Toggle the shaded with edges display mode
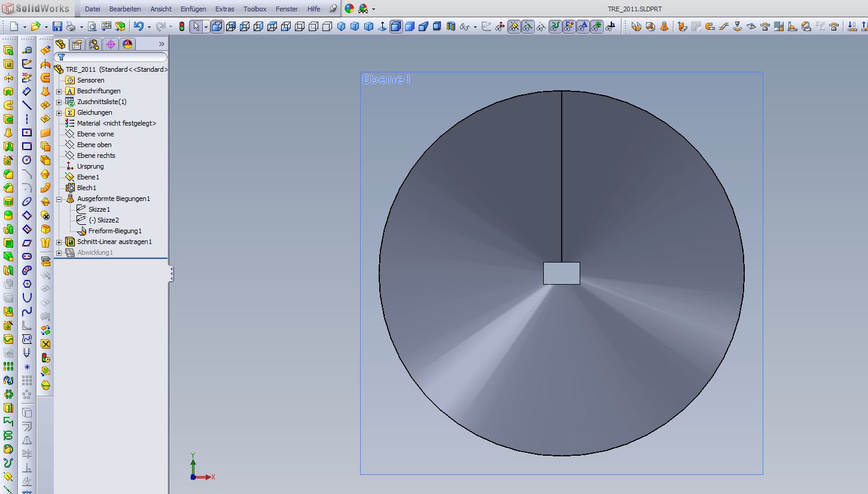Image resolution: width=868 pixels, height=494 pixels. click(x=396, y=26)
